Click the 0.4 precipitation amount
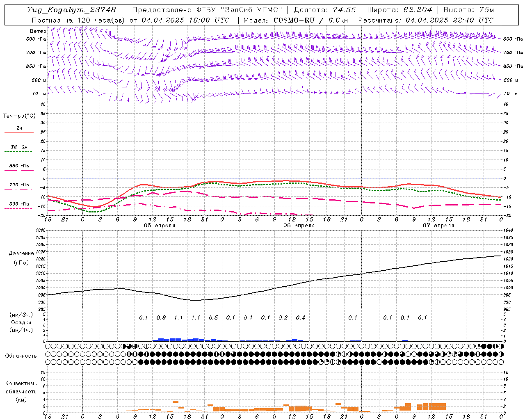525x420 pixels. click(301, 317)
